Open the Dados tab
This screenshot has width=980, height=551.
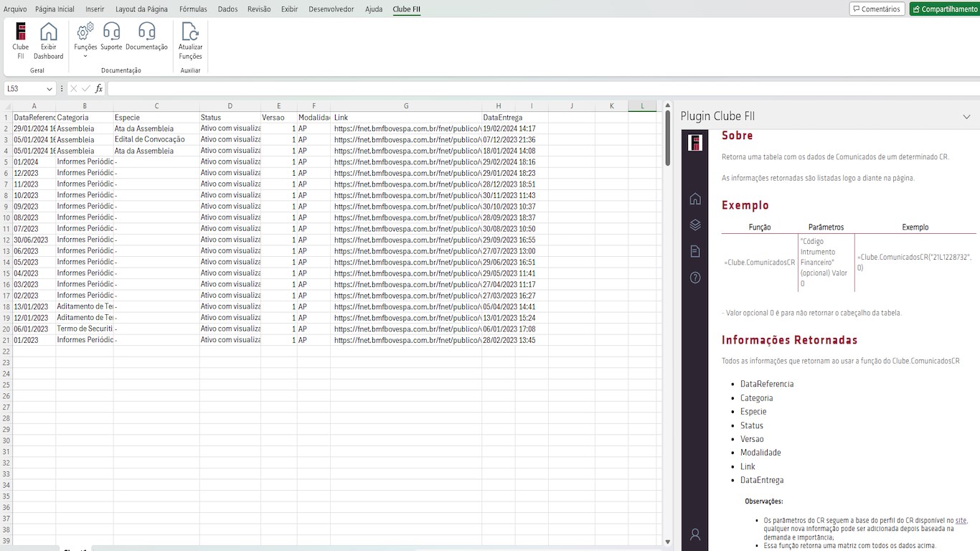point(227,9)
